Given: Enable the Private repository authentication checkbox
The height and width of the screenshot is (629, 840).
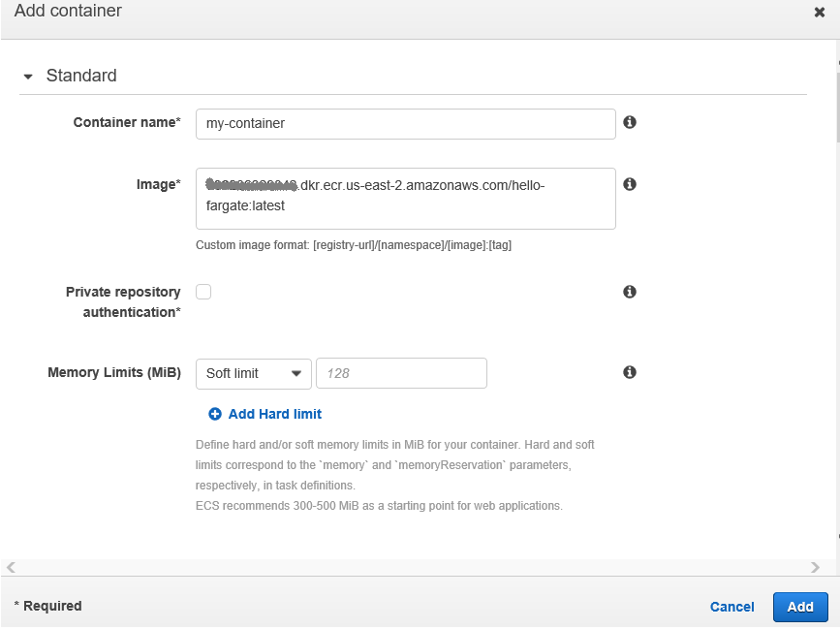Looking at the screenshot, I should pos(203,292).
